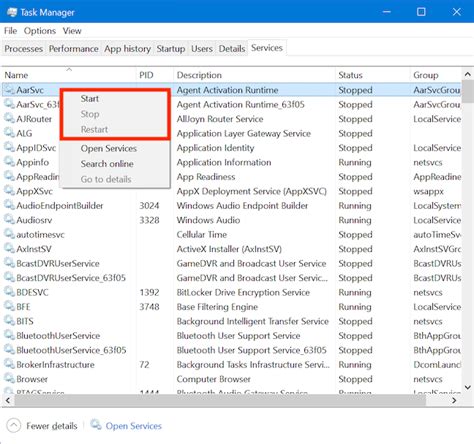Click the service icon beside BITS
The image size is (474, 444).
(x=9, y=321)
